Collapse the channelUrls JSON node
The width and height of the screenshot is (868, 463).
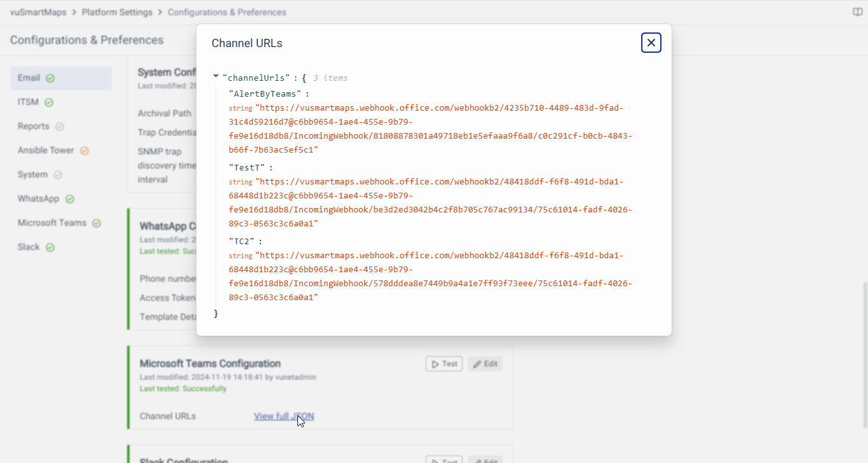[216, 77]
